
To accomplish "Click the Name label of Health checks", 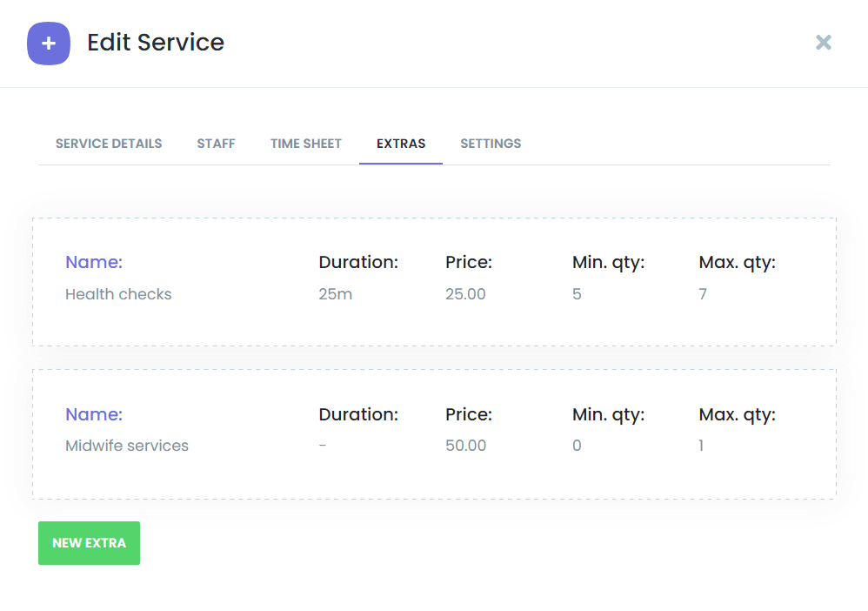I will point(94,262).
